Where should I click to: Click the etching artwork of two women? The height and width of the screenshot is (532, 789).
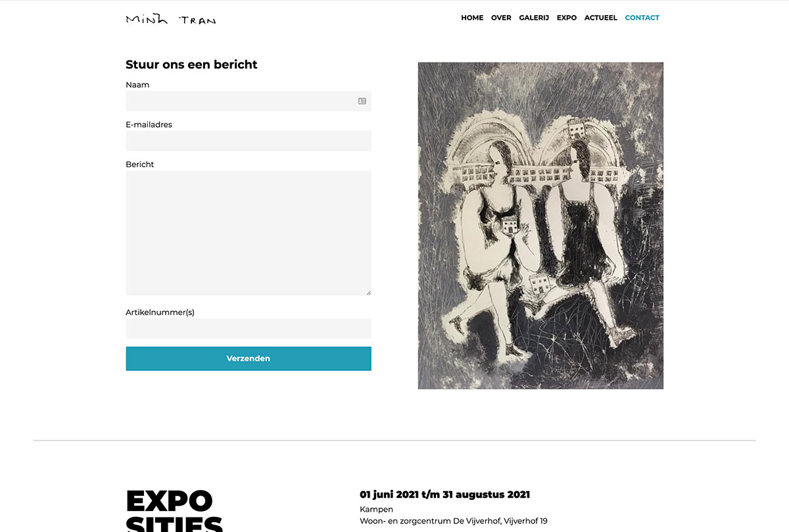coord(540,226)
